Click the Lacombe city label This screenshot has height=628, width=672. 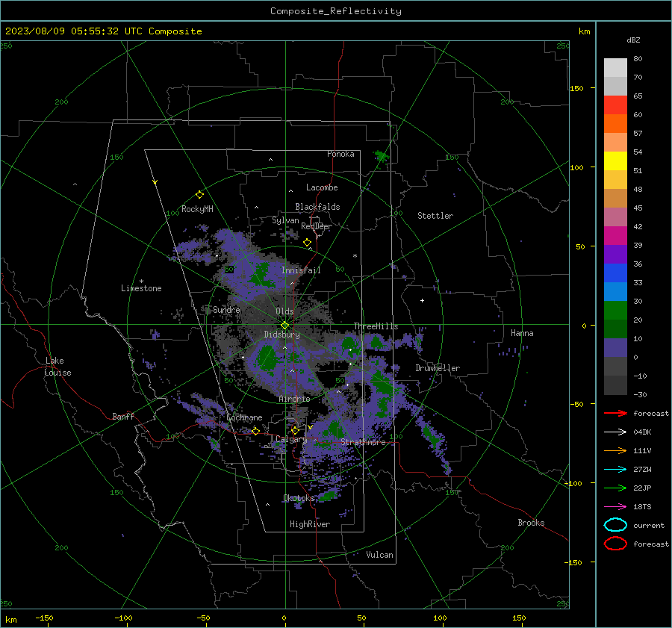(x=322, y=187)
